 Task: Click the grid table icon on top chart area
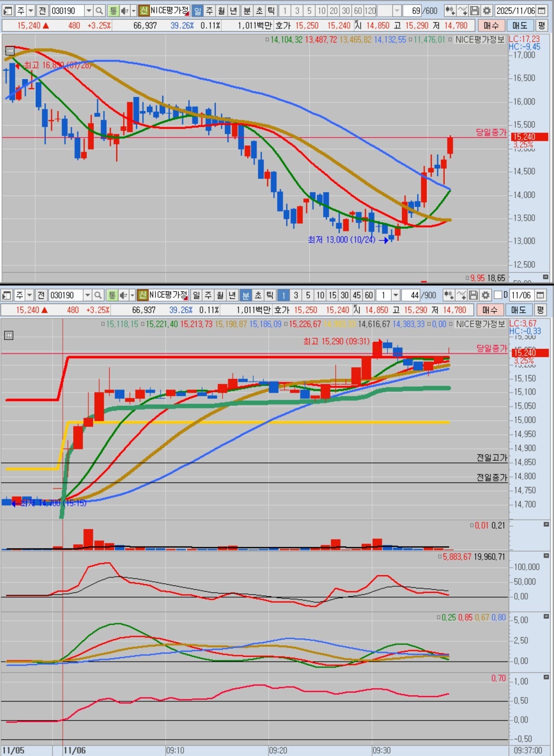coord(9,51)
